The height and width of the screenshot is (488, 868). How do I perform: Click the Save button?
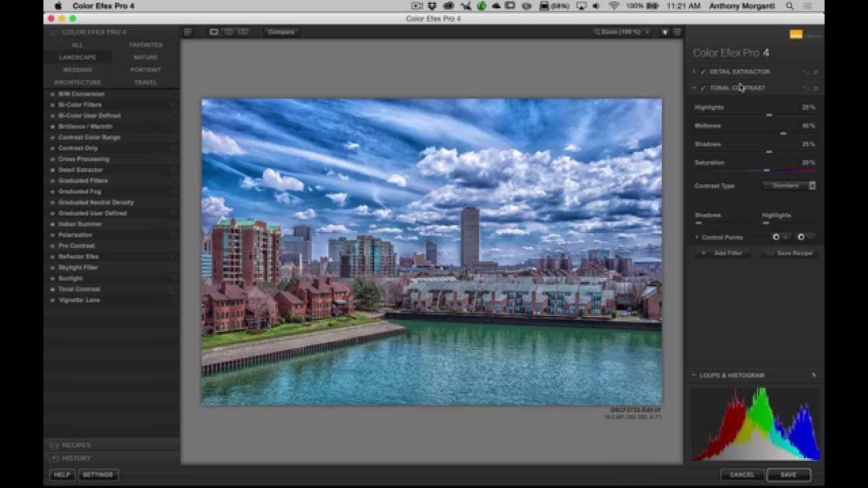(x=789, y=474)
